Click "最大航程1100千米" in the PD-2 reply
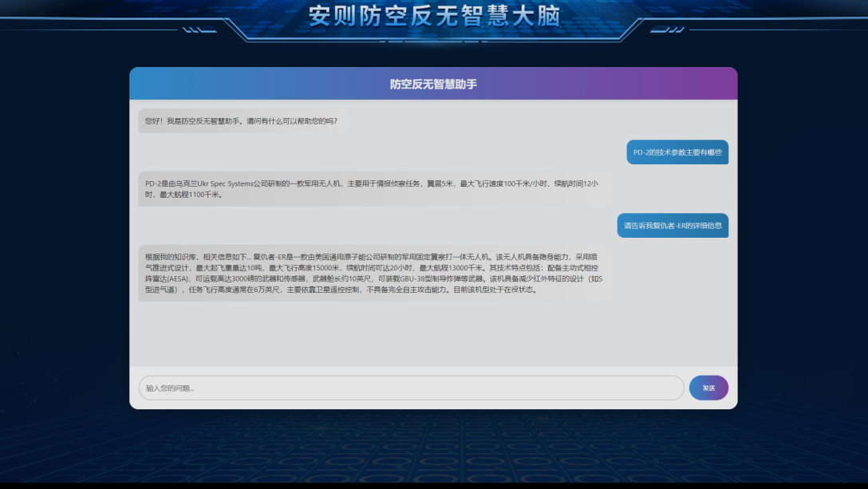Screen dimensions: 868x489 191,194
